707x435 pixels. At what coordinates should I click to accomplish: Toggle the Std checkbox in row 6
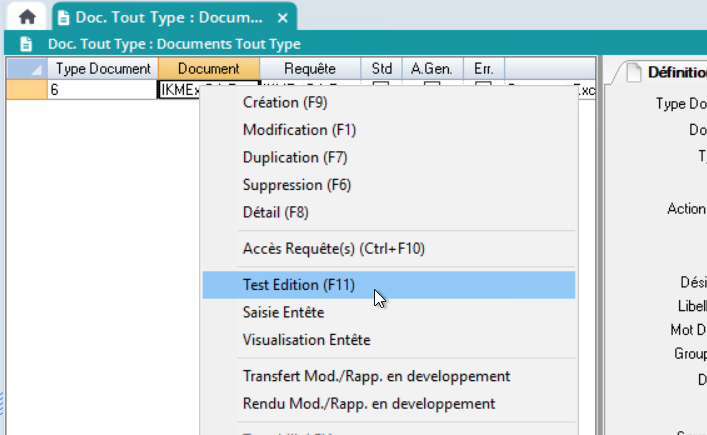point(381,89)
